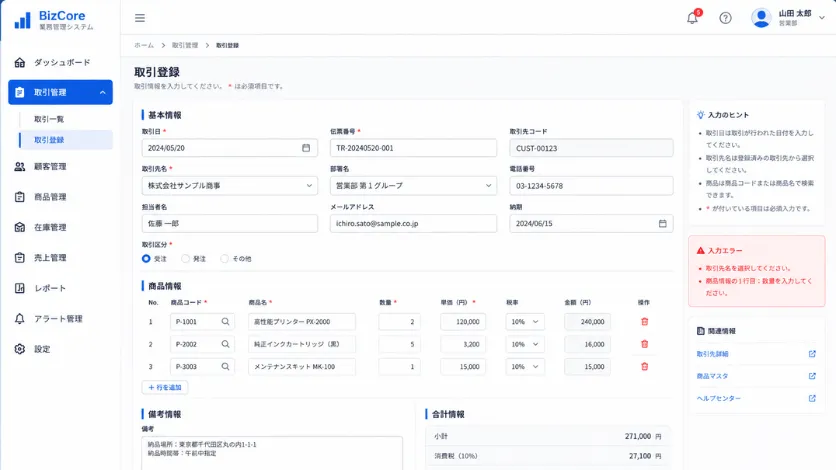Click amount cell showing 240,000
The width and height of the screenshot is (836, 470).
[x=588, y=322]
